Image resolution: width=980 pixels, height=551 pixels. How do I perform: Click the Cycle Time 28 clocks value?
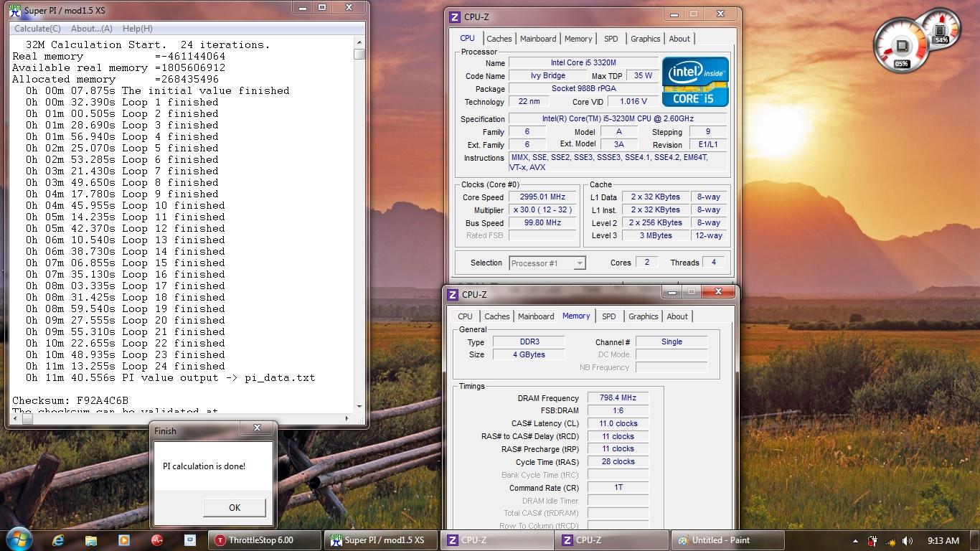618,461
